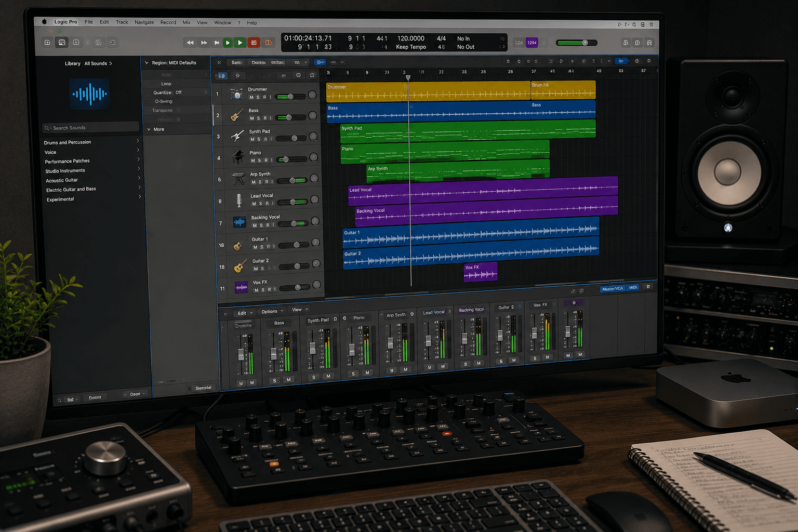Mute the Piano mixer channel
The image size is (798, 532).
[367, 373]
